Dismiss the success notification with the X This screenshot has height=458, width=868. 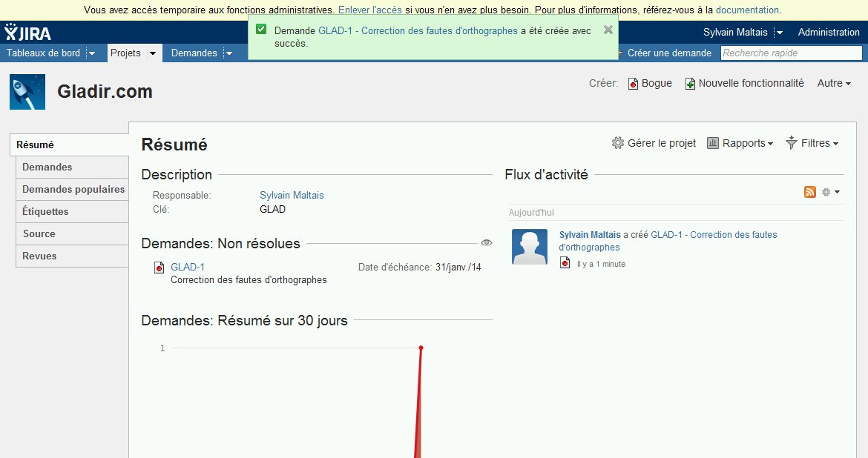(608, 30)
